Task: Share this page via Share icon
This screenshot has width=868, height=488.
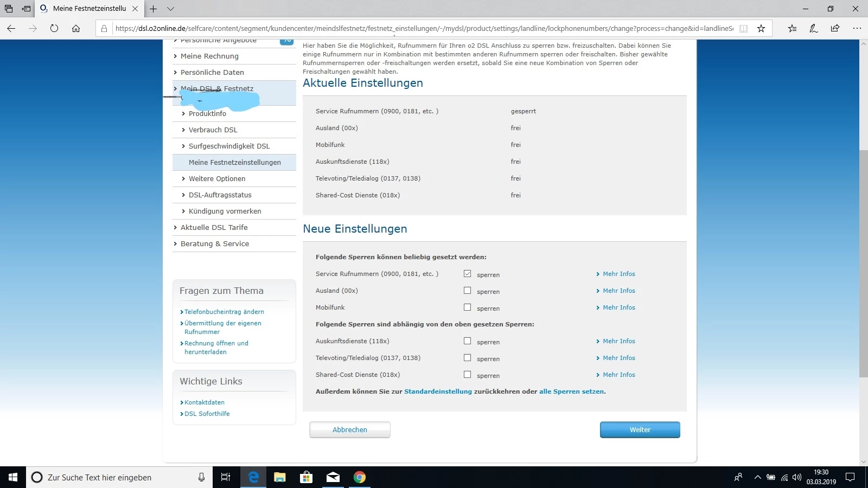Action: 835,28
